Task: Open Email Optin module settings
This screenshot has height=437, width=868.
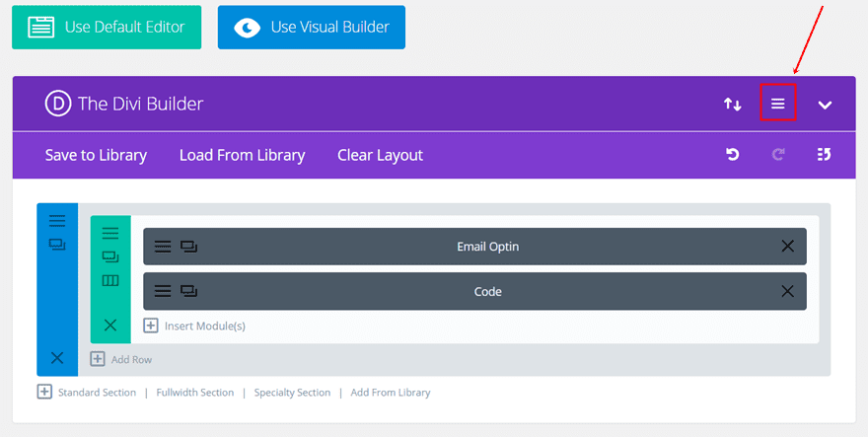Action: coord(162,247)
